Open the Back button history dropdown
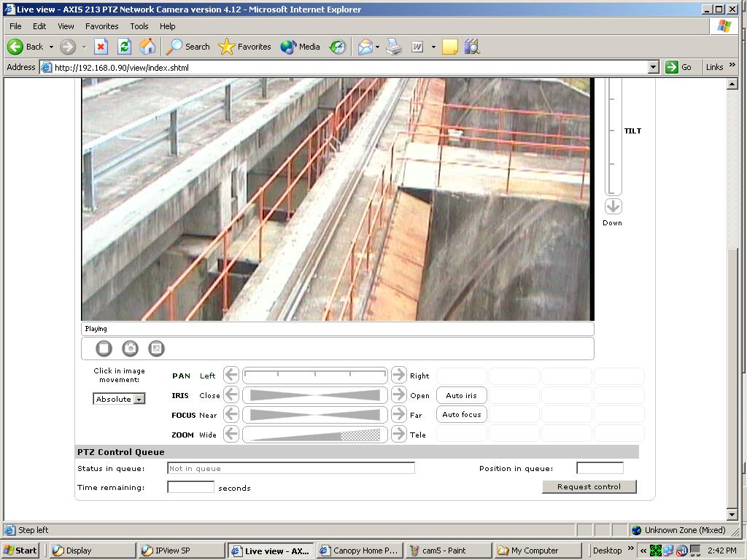Image resolution: width=747 pixels, height=560 pixels. [x=51, y=47]
